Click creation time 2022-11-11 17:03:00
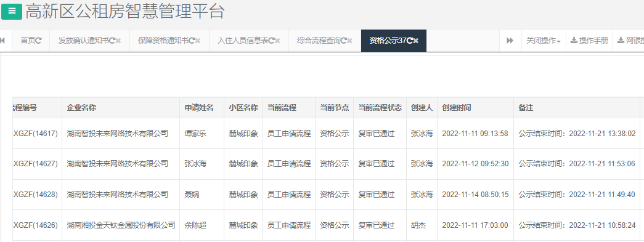644x242 pixels. (x=475, y=225)
